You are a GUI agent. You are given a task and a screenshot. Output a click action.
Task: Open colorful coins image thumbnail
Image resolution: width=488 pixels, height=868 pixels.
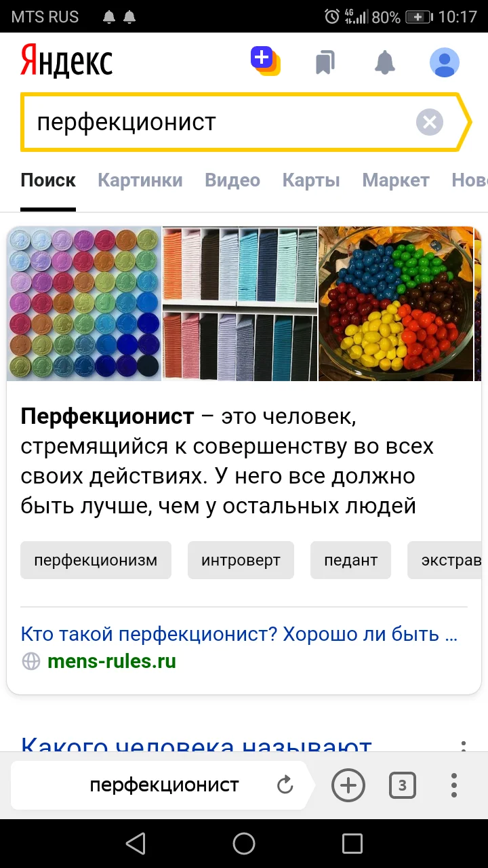pos(84,304)
